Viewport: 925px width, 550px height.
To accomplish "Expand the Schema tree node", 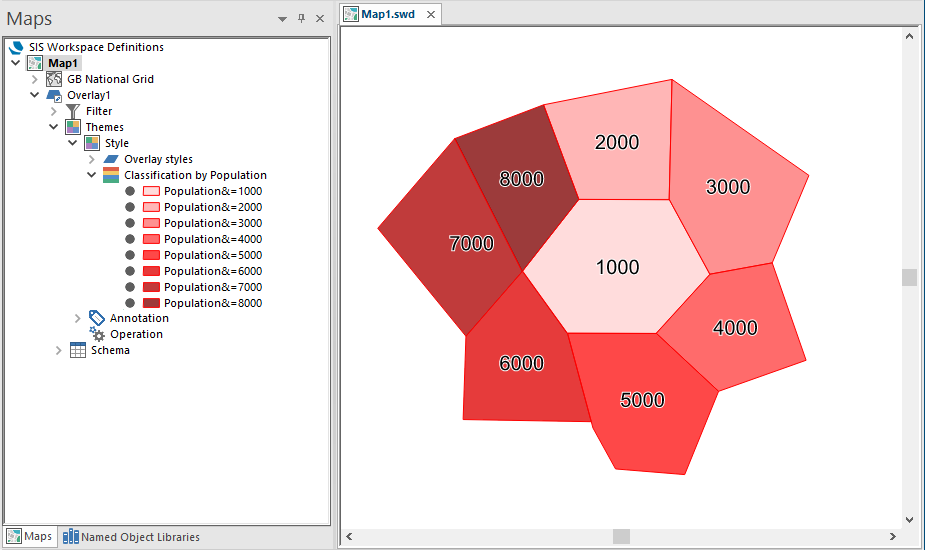I will [x=58, y=350].
